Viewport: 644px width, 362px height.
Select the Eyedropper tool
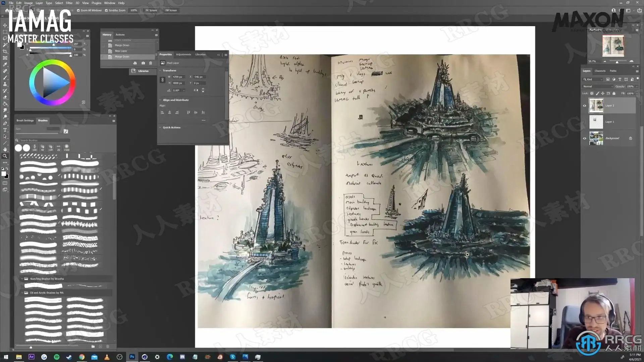click(5, 64)
